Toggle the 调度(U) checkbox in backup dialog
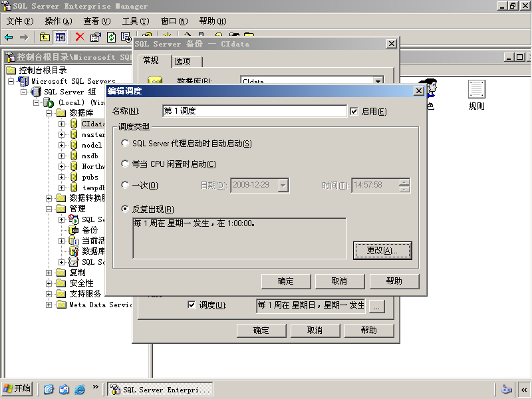 point(192,305)
